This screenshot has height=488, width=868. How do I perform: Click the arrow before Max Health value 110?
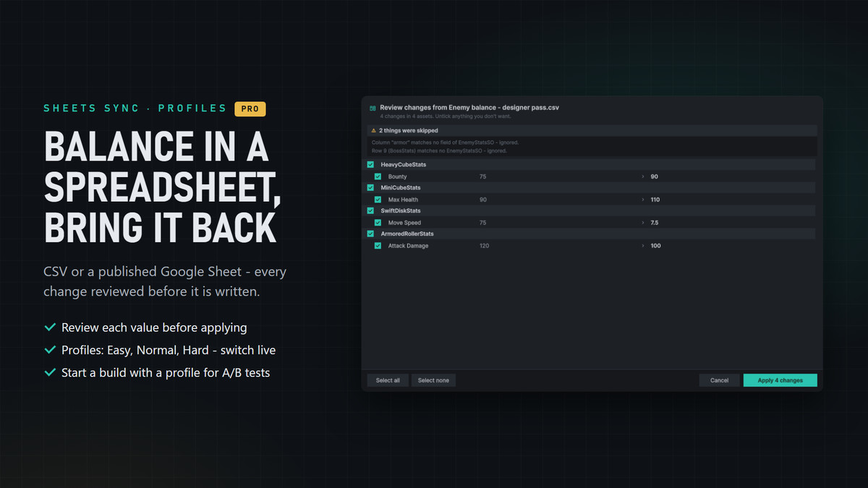[643, 200]
